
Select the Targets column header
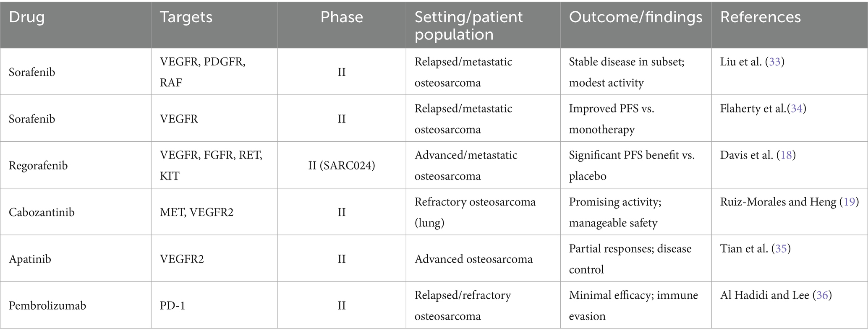tap(186, 17)
